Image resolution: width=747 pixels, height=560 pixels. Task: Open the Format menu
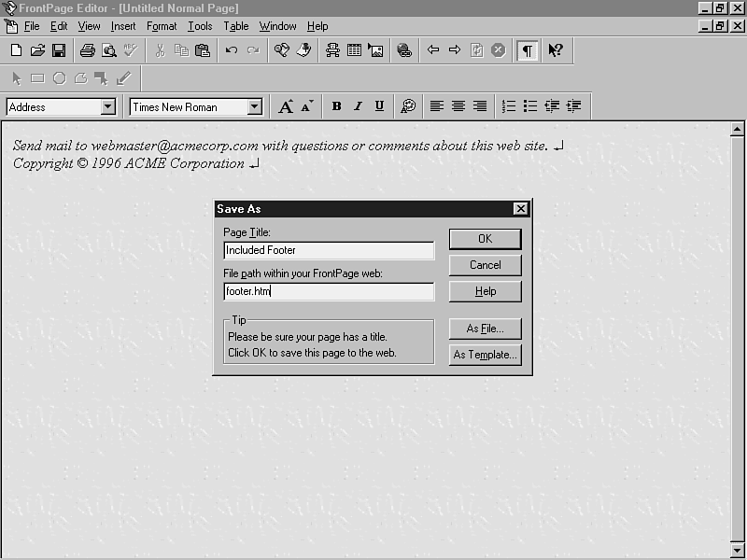[162, 26]
